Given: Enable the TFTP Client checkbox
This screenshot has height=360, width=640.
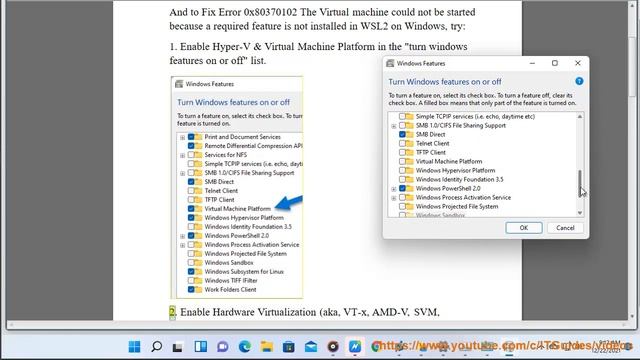Looking at the screenshot, I should [x=402, y=152].
